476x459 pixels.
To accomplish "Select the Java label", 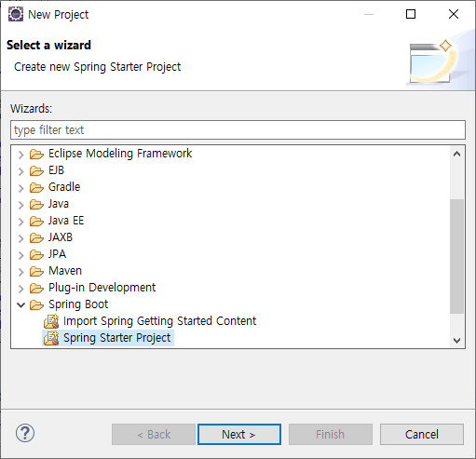I will (x=59, y=204).
